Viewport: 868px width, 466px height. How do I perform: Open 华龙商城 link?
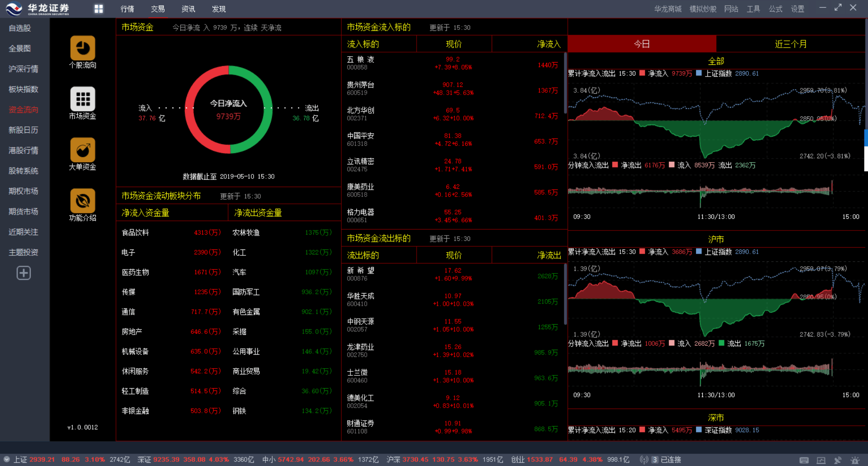click(x=668, y=9)
